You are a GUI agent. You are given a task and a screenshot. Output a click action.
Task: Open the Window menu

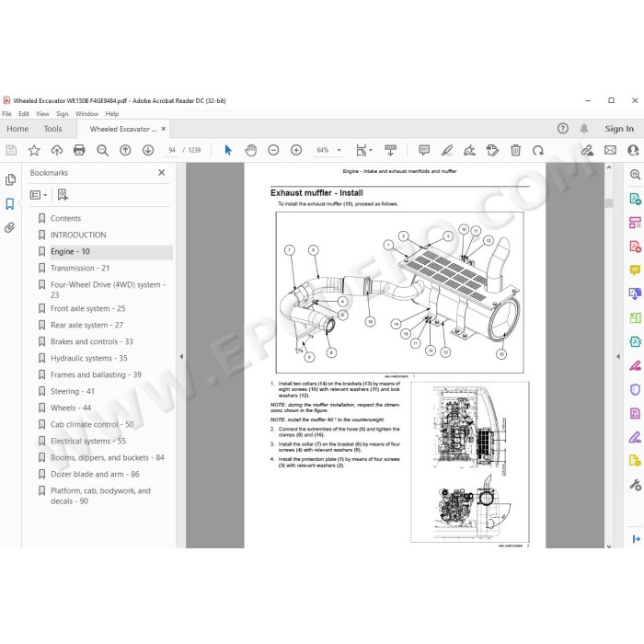(86, 114)
